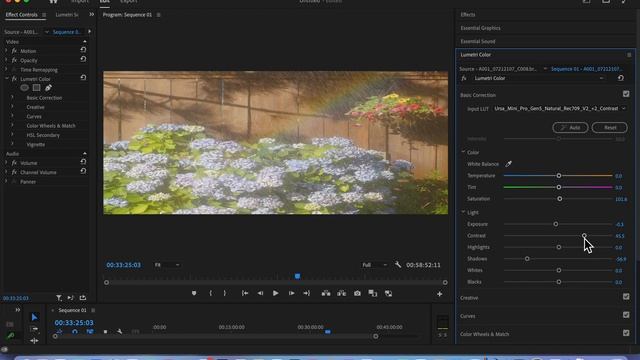This screenshot has height=360, width=640.
Task: Reset the Volume effect
Action: pyautogui.click(x=83, y=162)
